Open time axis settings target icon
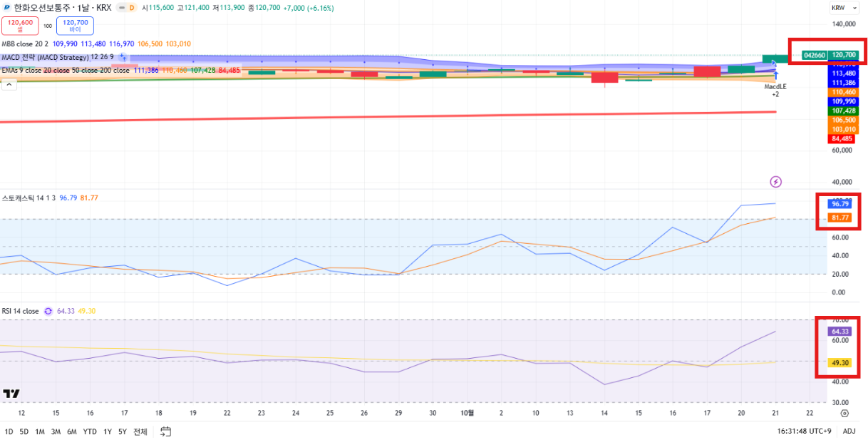The height and width of the screenshot is (440, 868). click(844, 413)
